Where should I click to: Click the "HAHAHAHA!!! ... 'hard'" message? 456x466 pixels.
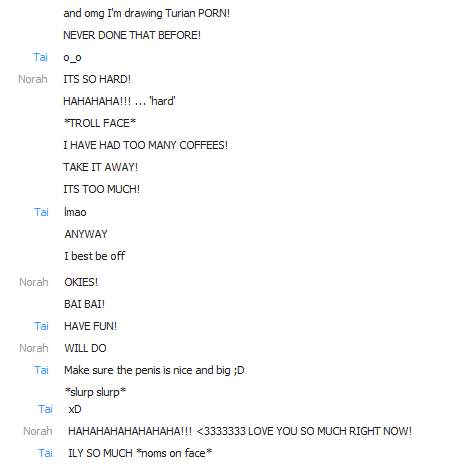click(119, 101)
